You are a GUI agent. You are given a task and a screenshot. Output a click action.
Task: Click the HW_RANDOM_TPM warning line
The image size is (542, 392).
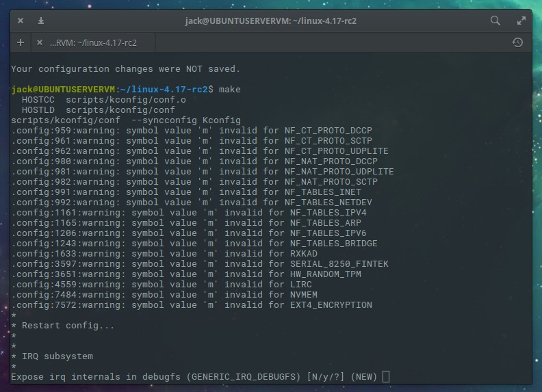pos(186,274)
